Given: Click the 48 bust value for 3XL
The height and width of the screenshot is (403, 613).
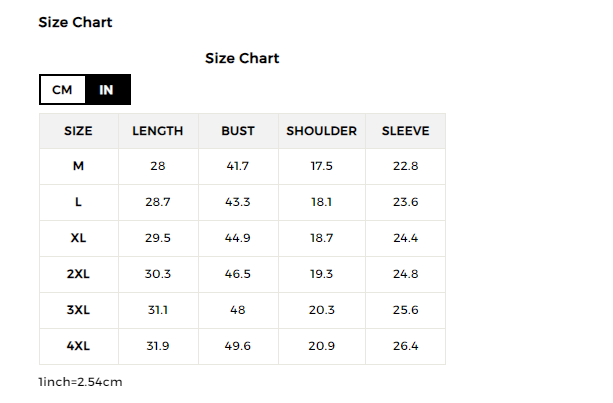Looking at the screenshot, I should click(x=238, y=310).
